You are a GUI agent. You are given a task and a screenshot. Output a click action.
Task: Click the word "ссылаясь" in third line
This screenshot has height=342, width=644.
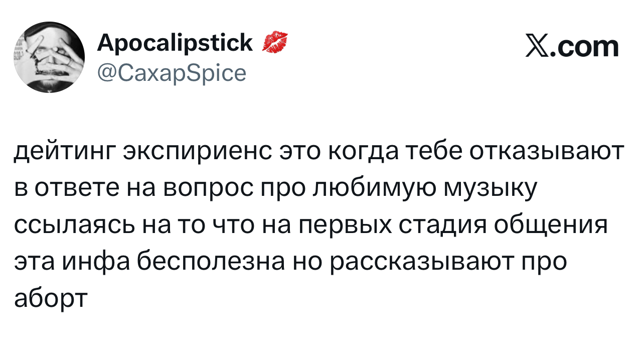coord(74,223)
